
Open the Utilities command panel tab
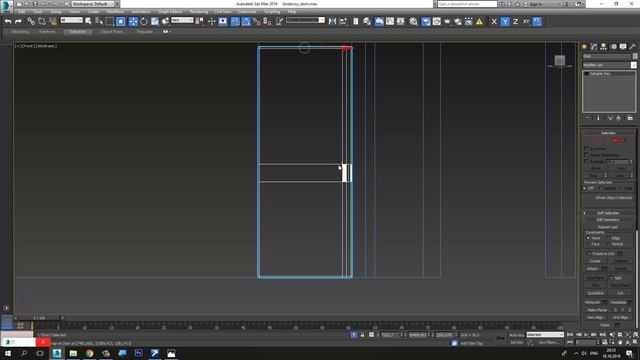point(633,47)
